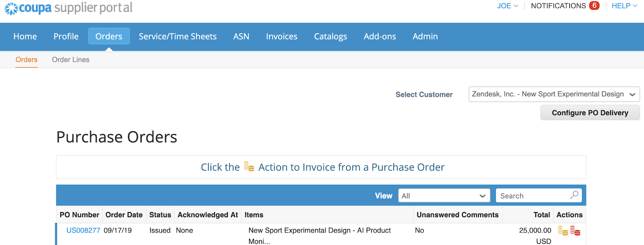The width and height of the screenshot is (644, 245).
Task: Expand the View filter dropdown
Action: pos(444,196)
